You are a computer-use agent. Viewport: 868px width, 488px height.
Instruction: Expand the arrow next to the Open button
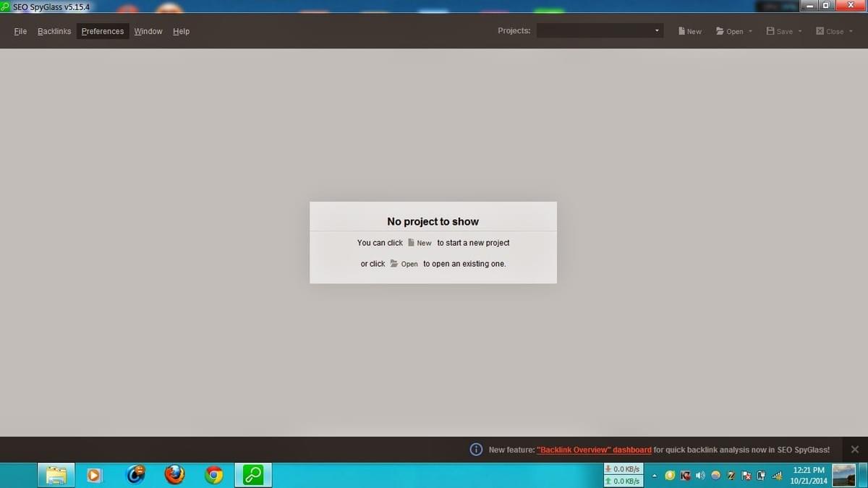750,31
